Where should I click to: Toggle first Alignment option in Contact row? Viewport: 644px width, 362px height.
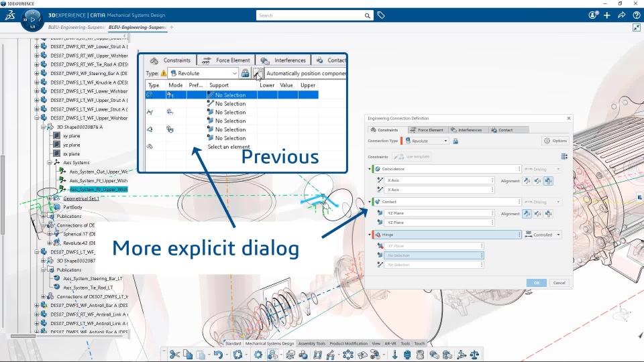527,214
